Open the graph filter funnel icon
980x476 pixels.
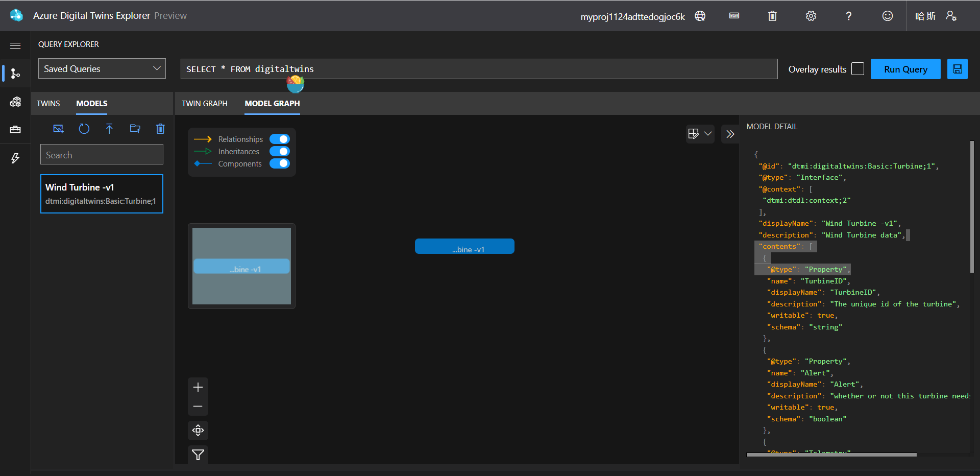coord(198,455)
